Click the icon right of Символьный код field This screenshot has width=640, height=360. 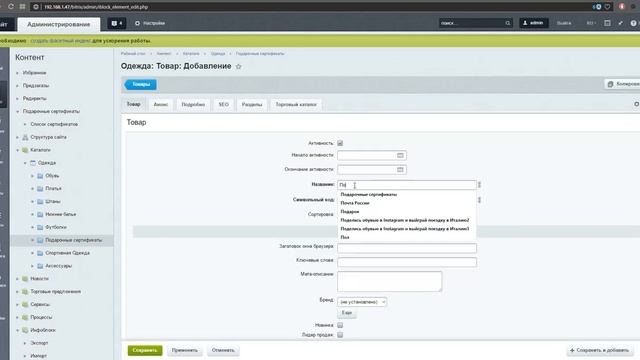pyautogui.click(x=480, y=200)
